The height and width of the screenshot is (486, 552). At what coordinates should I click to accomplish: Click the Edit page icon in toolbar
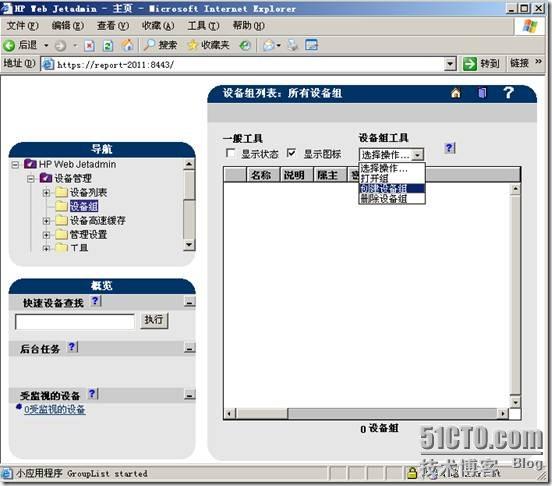coord(312,45)
